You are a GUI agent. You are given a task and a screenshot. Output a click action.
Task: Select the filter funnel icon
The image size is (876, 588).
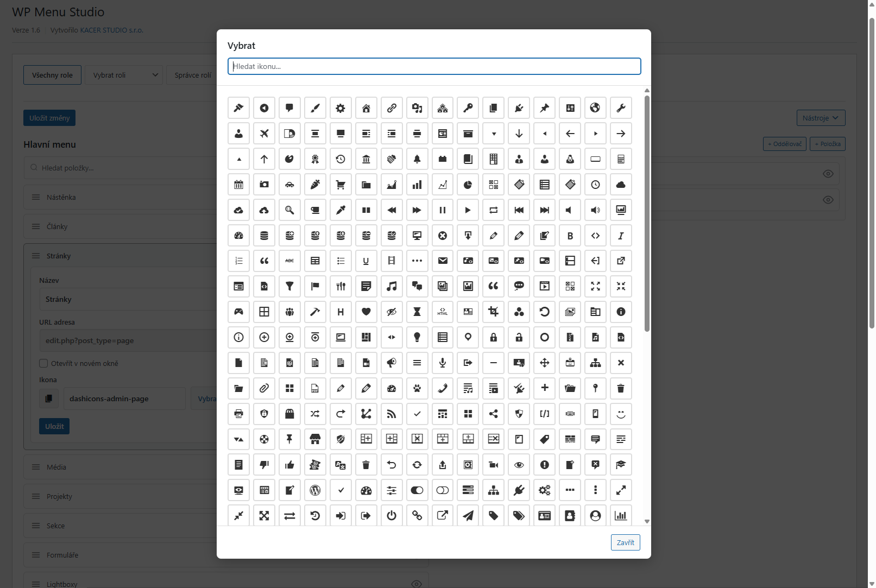click(x=289, y=286)
